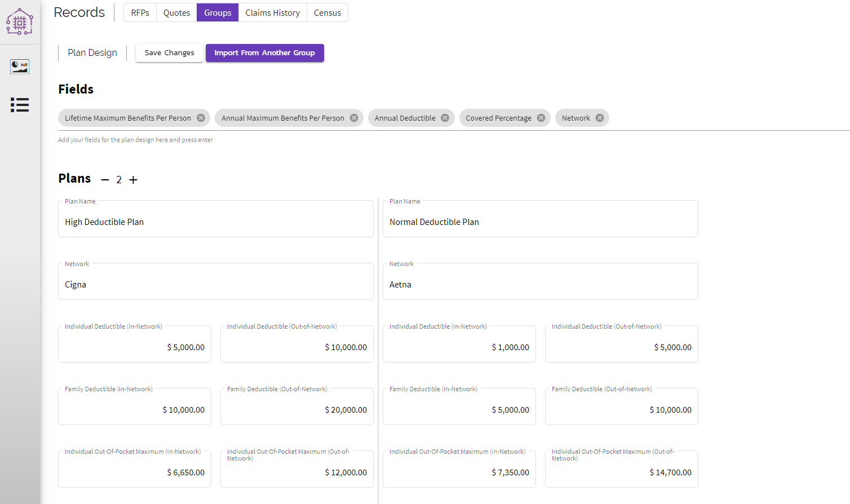
Task: Decrease the Plans count with minus control
Action: pyautogui.click(x=105, y=179)
